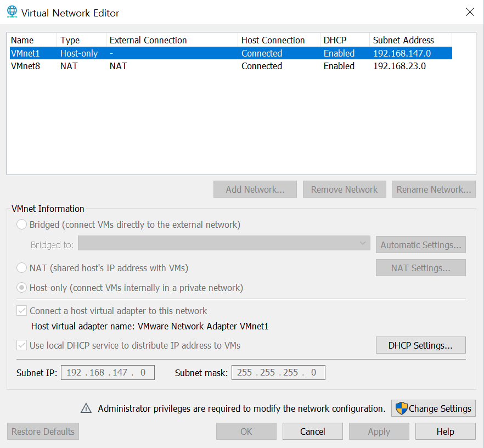Screen dimensions: 484x448
Task: Open DHCP Settings
Action: coord(421,345)
